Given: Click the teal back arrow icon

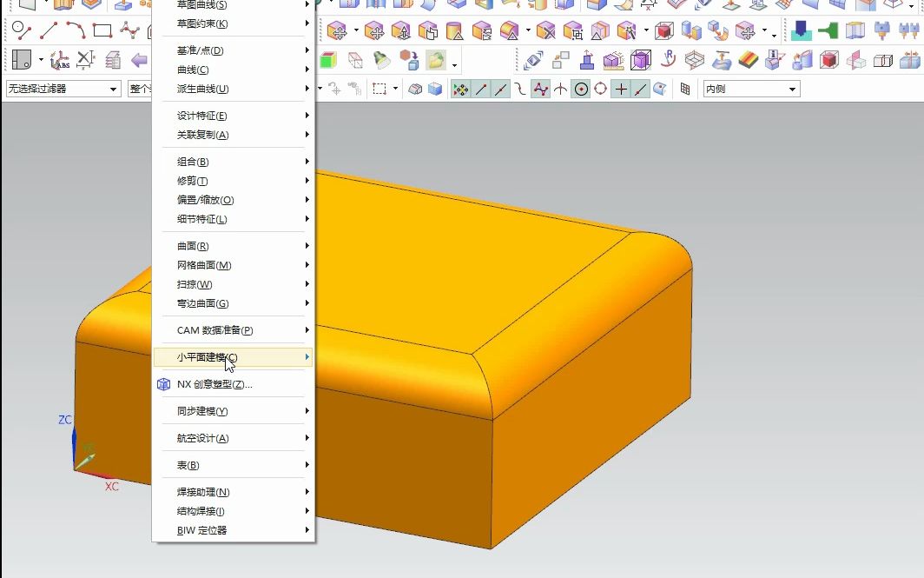Looking at the screenshot, I should click(139, 59).
